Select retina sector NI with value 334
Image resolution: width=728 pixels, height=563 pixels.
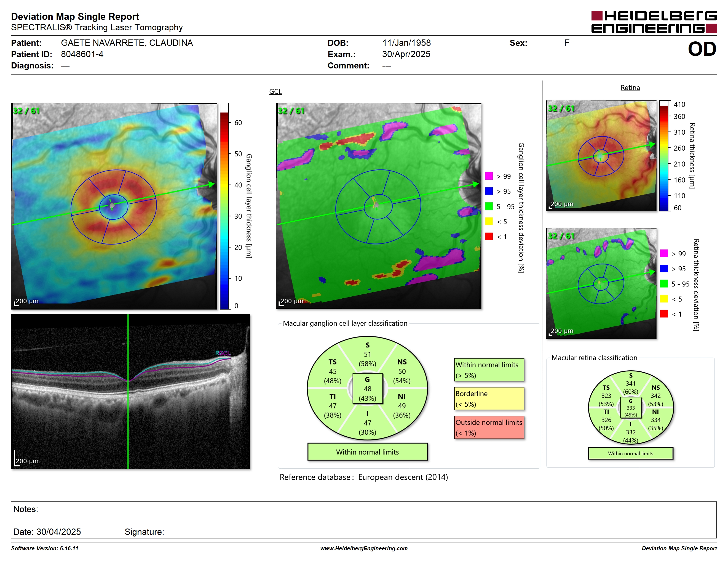tap(655, 420)
